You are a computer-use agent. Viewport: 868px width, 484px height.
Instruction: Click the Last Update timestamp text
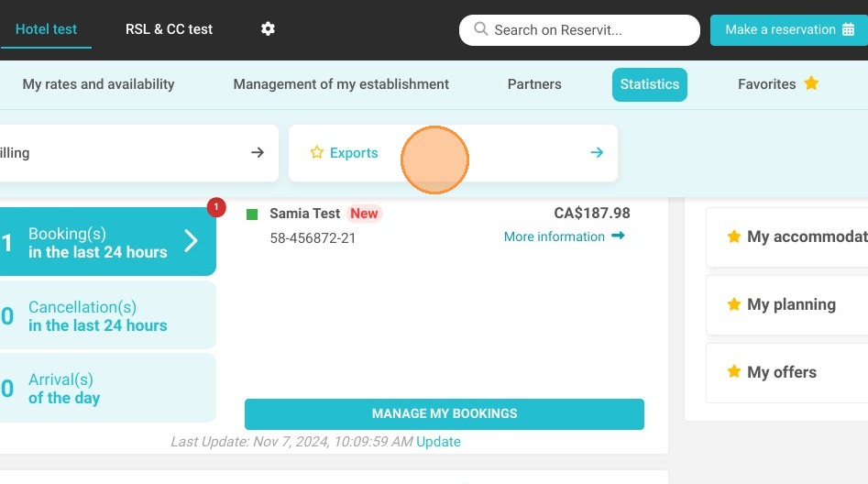point(291,441)
